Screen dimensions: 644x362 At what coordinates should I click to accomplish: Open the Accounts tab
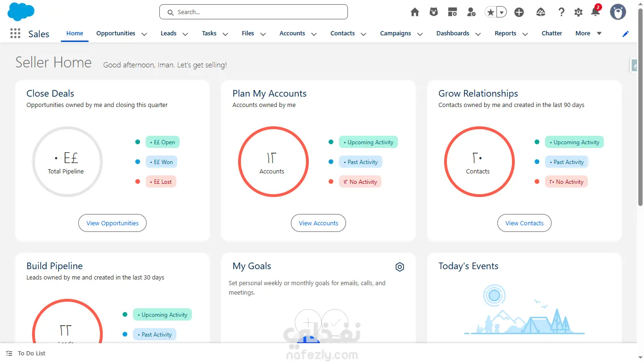tap(292, 33)
